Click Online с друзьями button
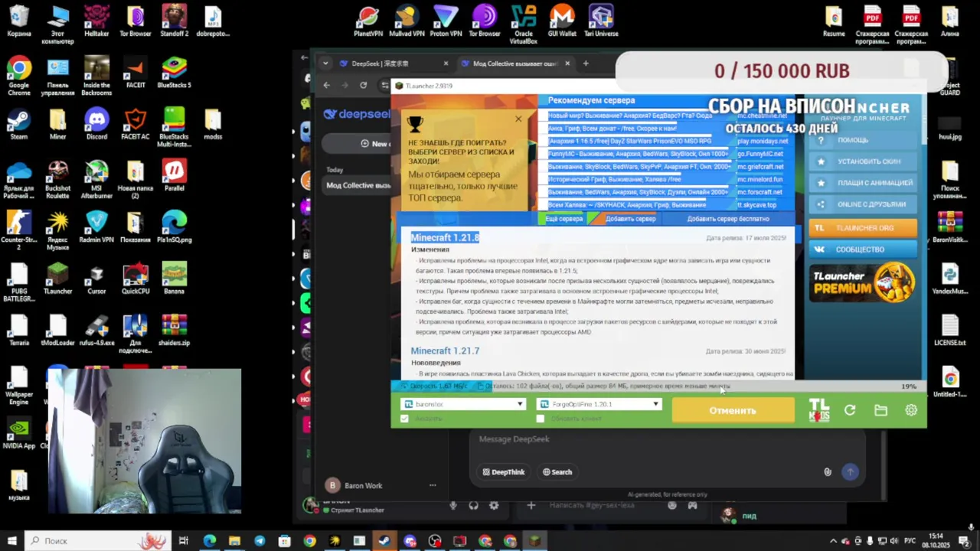 [x=863, y=204]
